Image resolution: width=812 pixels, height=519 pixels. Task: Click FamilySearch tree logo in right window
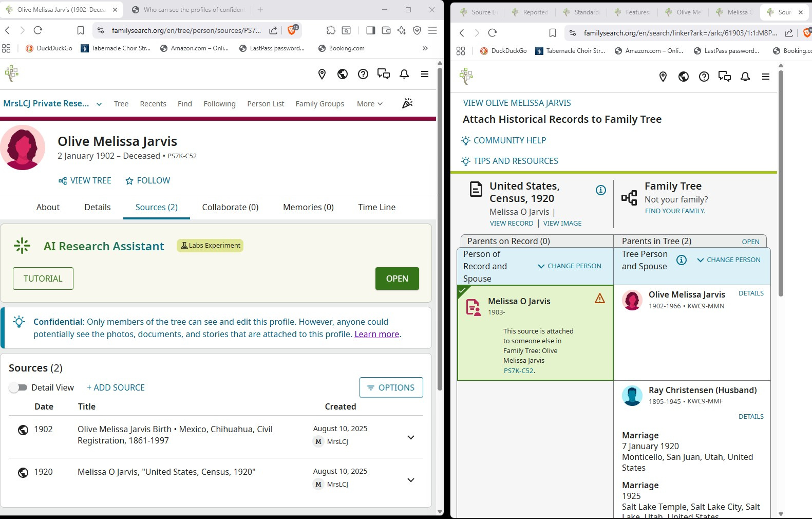(466, 76)
